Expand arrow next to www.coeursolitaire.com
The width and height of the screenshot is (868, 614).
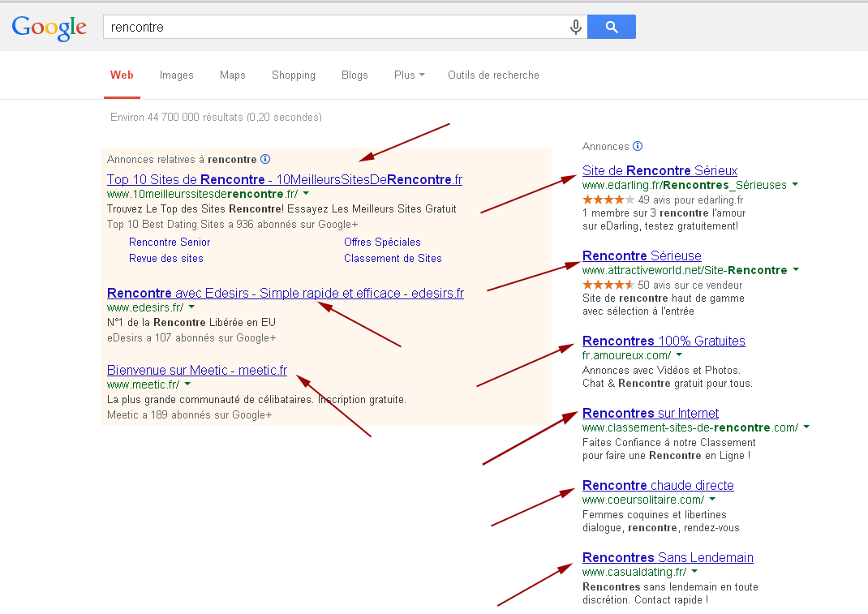[x=712, y=500]
